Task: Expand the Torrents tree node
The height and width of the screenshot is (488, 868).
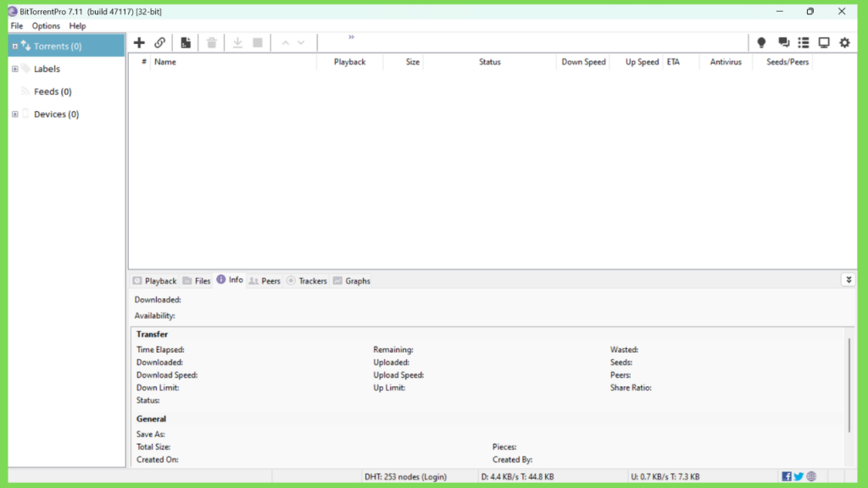Action: tap(15, 46)
